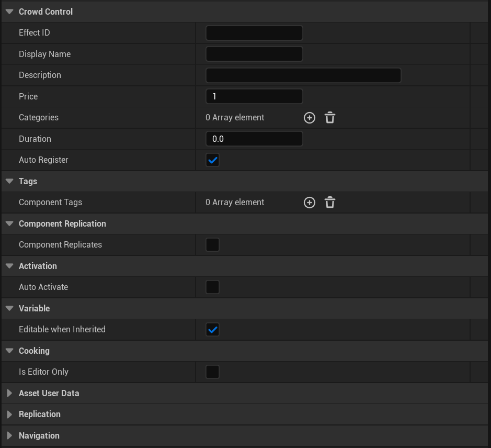The width and height of the screenshot is (491, 448).
Task: Select the Is Editor Only label
Action: pyautogui.click(x=43, y=372)
